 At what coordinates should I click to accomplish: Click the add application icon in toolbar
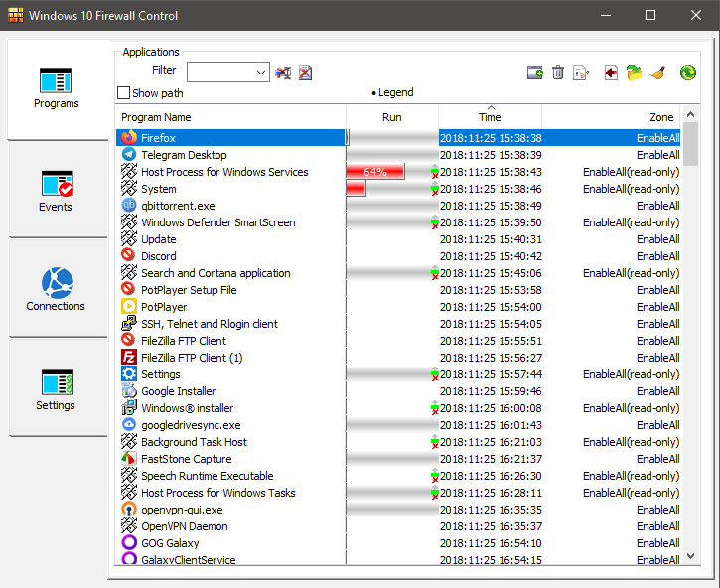pos(534,73)
